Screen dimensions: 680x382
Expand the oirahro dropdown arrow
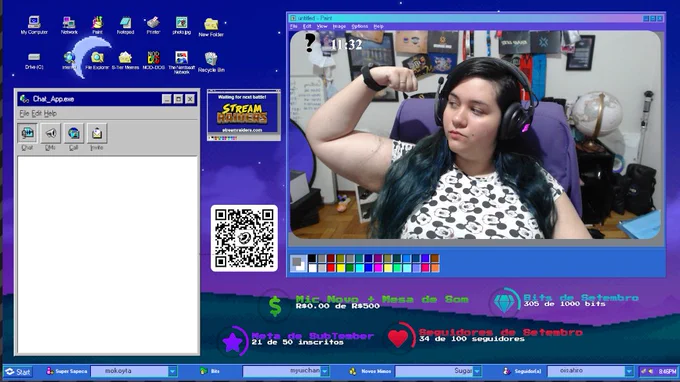coord(629,371)
